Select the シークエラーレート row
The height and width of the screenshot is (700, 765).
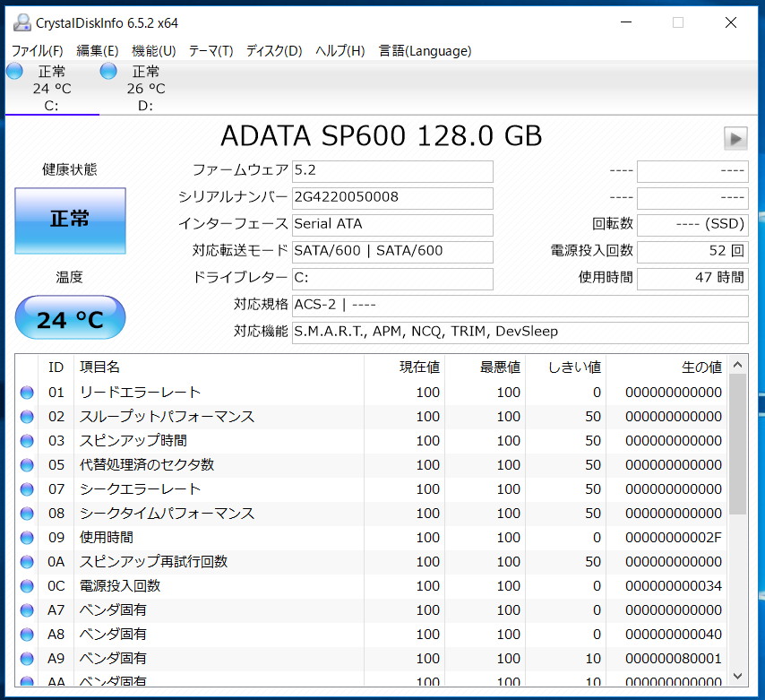click(x=372, y=489)
